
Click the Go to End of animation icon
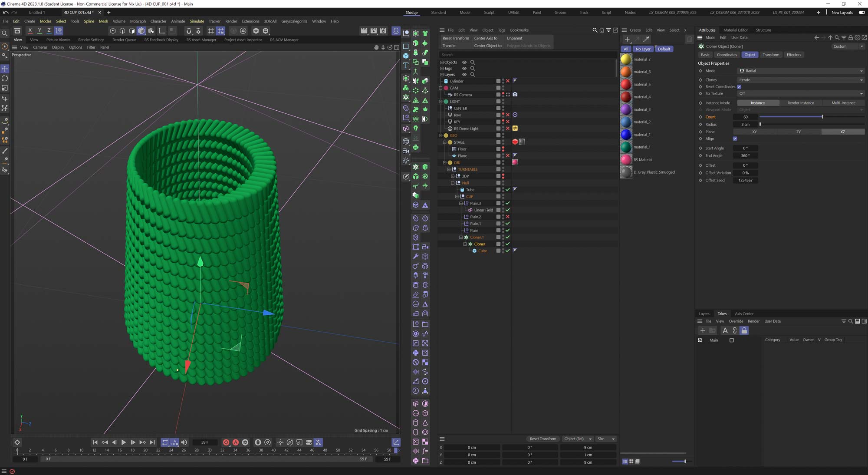152,442
